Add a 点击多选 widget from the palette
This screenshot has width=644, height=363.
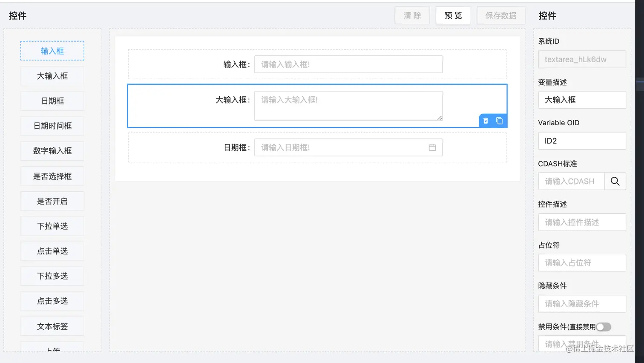click(52, 301)
